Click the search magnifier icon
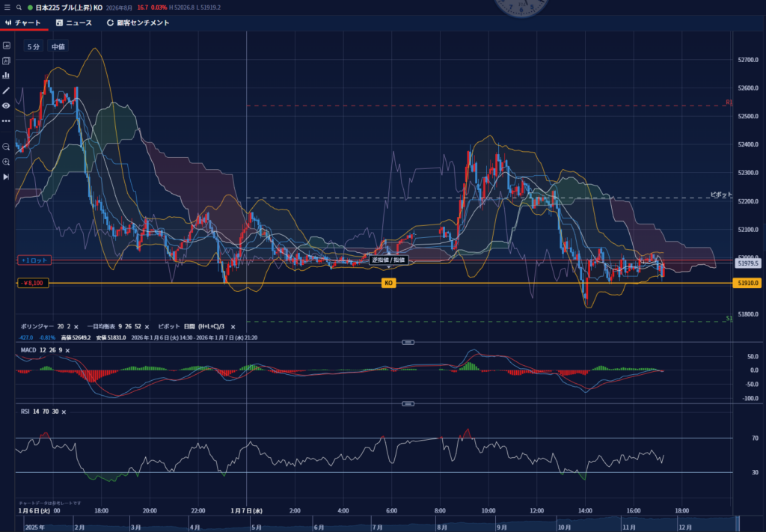The image size is (766, 532). pyautogui.click(x=19, y=7)
